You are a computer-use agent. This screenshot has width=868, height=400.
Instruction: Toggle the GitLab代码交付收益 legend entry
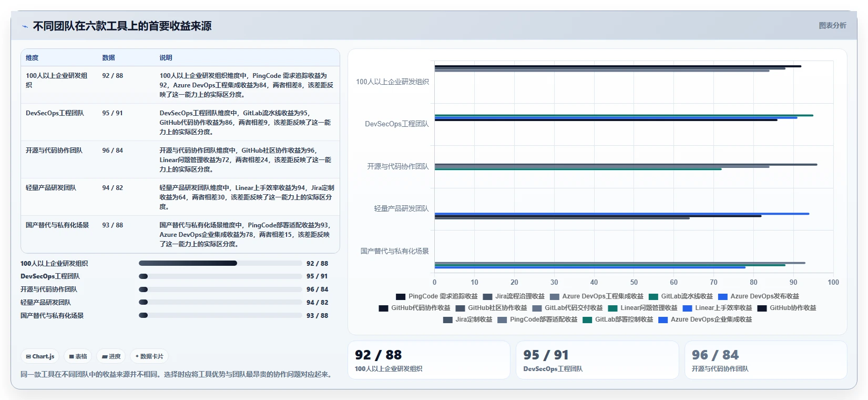click(568, 308)
